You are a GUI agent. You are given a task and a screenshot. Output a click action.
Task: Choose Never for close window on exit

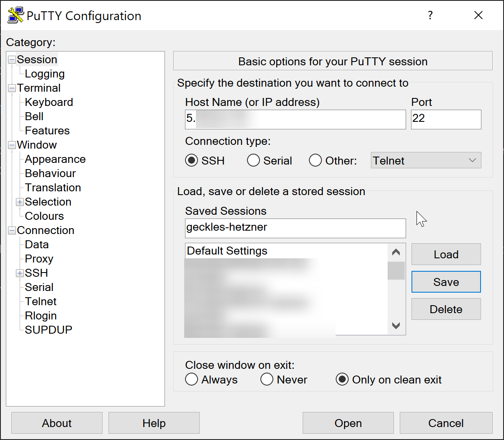click(x=267, y=379)
